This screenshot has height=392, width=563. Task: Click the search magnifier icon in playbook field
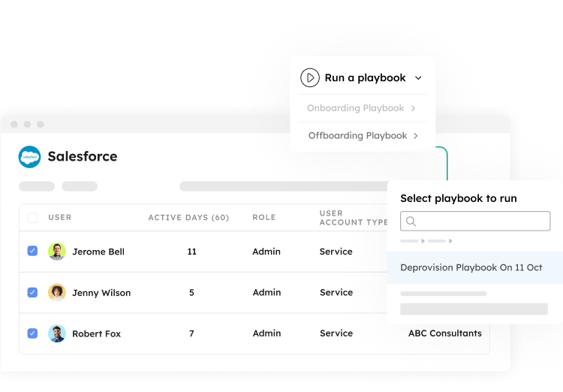click(x=411, y=222)
